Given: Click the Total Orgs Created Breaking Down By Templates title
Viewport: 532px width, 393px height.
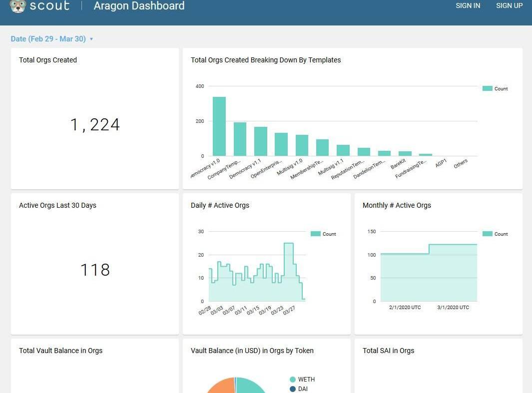Looking at the screenshot, I should click(x=266, y=60).
